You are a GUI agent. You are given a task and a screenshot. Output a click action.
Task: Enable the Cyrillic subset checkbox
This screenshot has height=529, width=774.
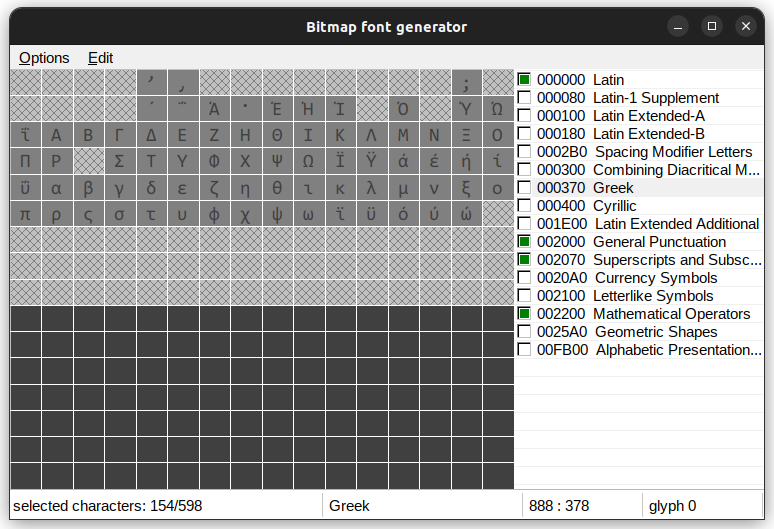tap(524, 206)
